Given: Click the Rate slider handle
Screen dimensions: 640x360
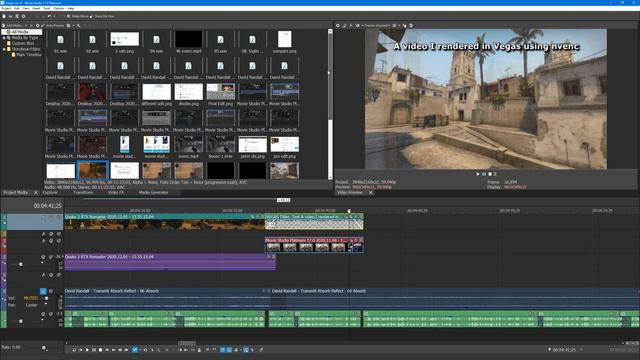Looking at the screenshot, I should point(44,348).
